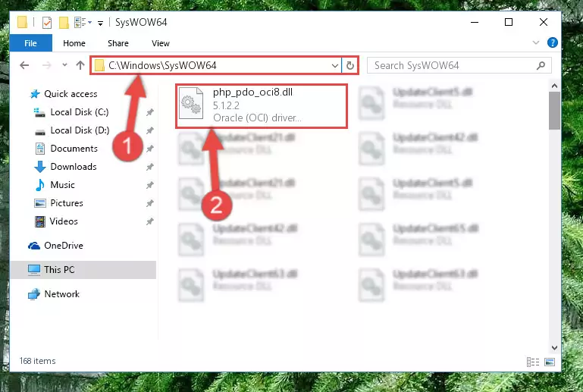Click the search magnifier icon
583x392 pixels.
pyautogui.click(x=541, y=65)
